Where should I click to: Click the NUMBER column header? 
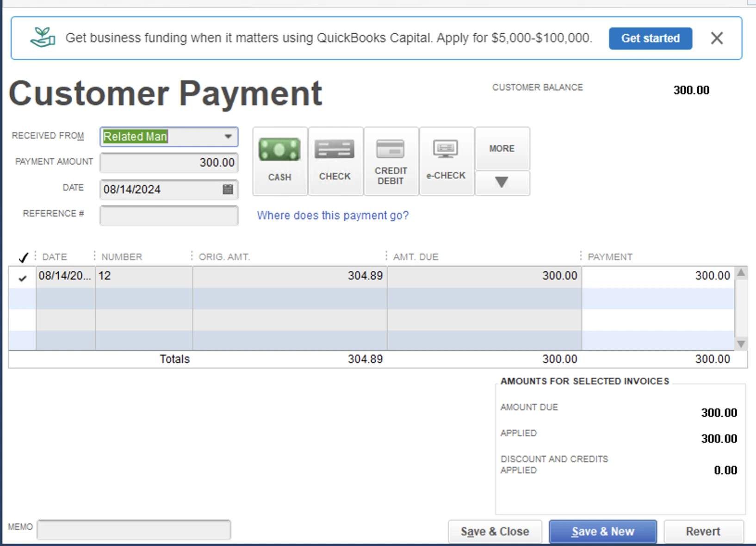(x=122, y=257)
